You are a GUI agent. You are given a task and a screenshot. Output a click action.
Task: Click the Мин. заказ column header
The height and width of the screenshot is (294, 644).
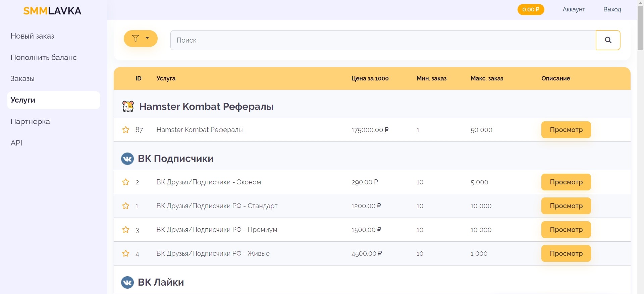tap(431, 78)
